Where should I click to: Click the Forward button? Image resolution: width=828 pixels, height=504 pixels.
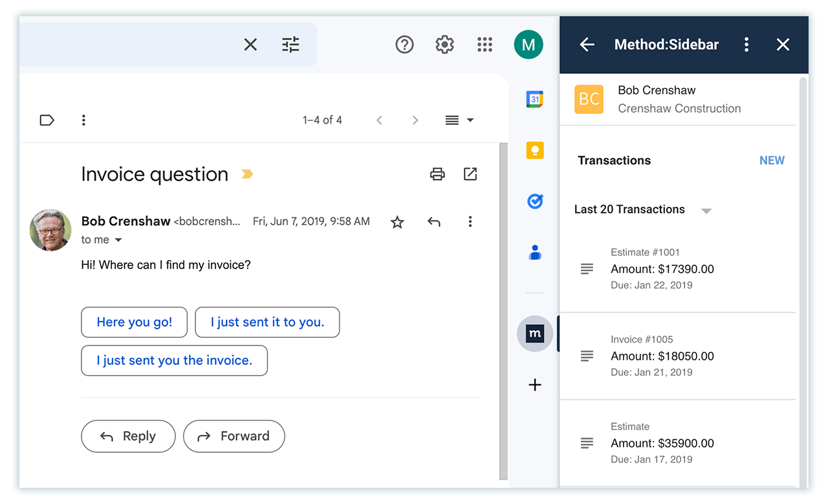(234, 436)
